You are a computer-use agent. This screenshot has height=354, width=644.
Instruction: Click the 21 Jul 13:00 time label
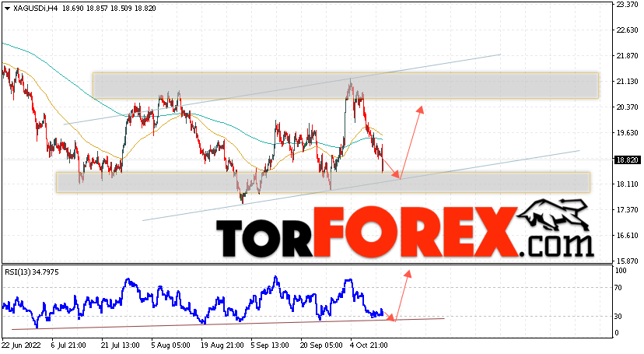(x=121, y=345)
